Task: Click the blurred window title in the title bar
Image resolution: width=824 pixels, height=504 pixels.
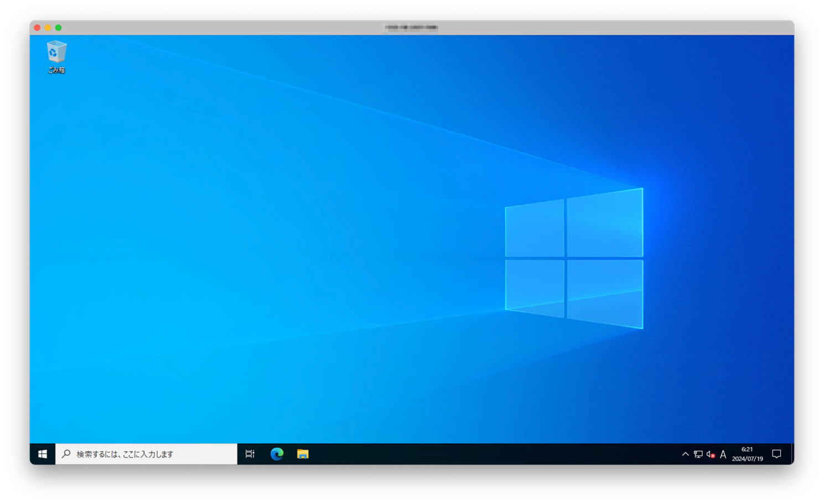Action: coord(411,28)
